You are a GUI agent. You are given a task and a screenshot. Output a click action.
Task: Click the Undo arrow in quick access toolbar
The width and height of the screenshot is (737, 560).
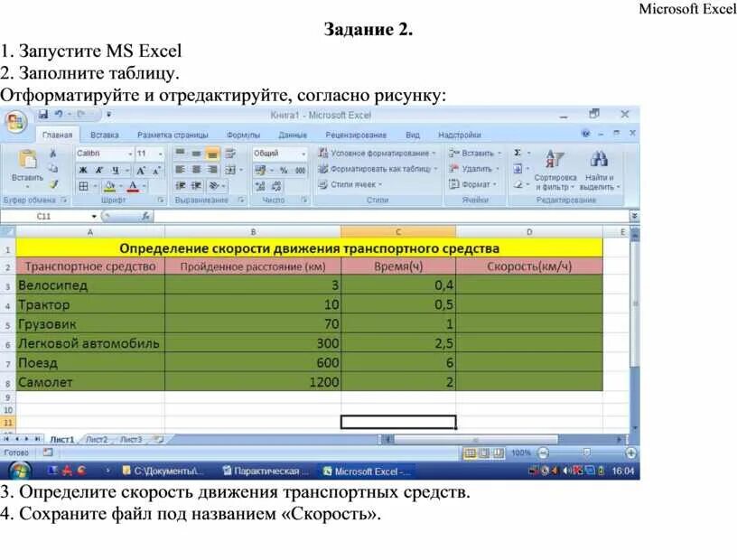59,114
